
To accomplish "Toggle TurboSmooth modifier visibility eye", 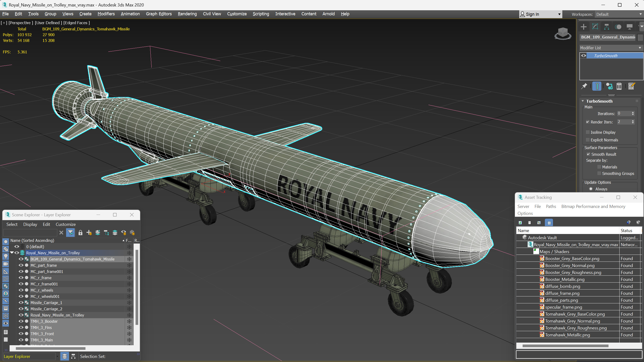I will pyautogui.click(x=583, y=56).
